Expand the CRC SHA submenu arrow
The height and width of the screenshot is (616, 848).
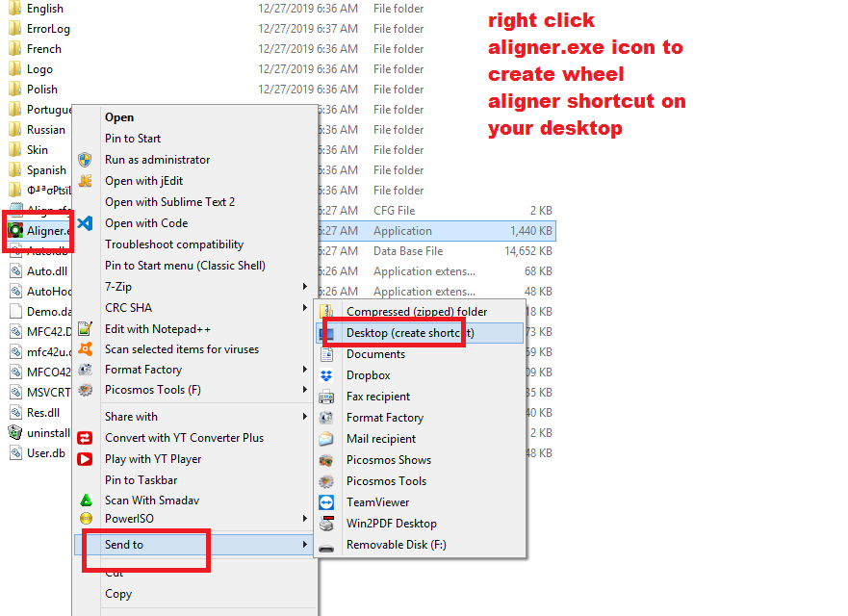(305, 308)
